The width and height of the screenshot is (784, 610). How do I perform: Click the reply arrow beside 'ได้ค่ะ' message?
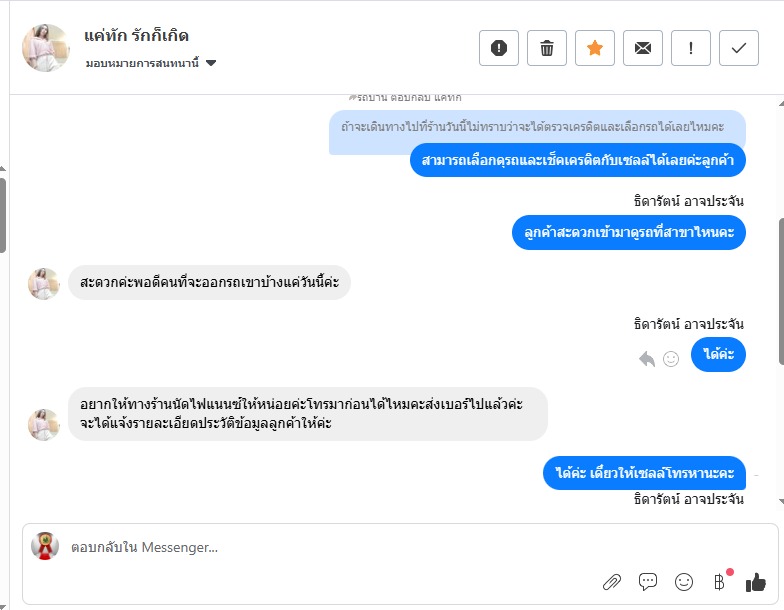(x=647, y=358)
